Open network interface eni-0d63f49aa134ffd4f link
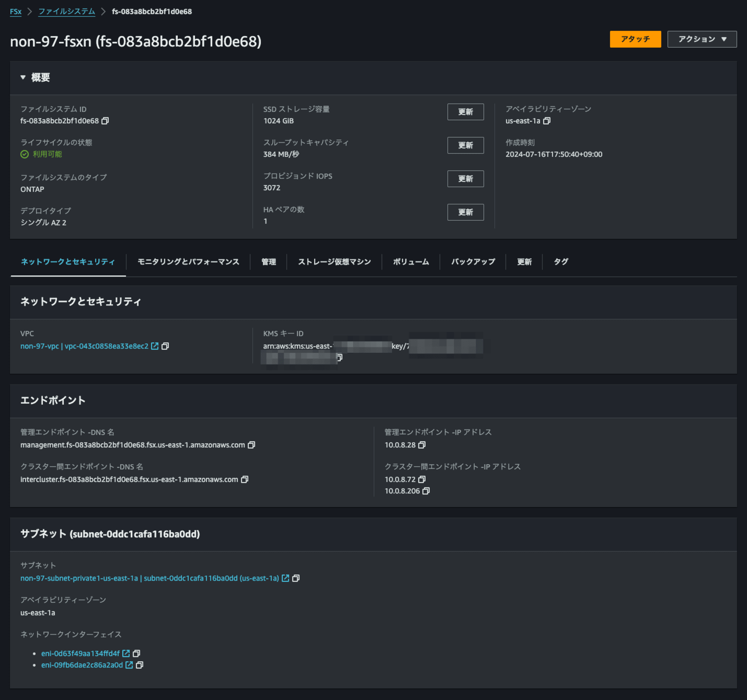The image size is (747, 700). [x=80, y=653]
